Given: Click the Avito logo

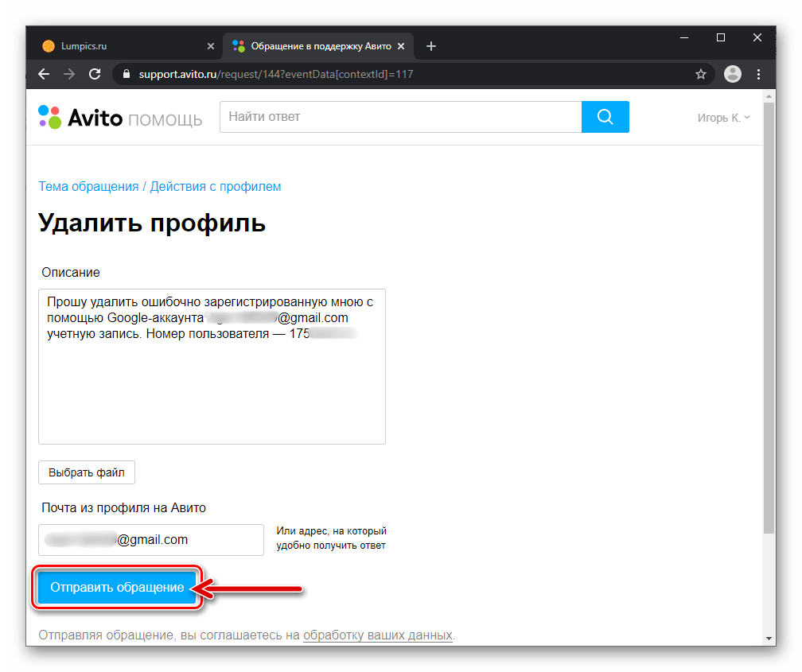Looking at the screenshot, I should 80,118.
